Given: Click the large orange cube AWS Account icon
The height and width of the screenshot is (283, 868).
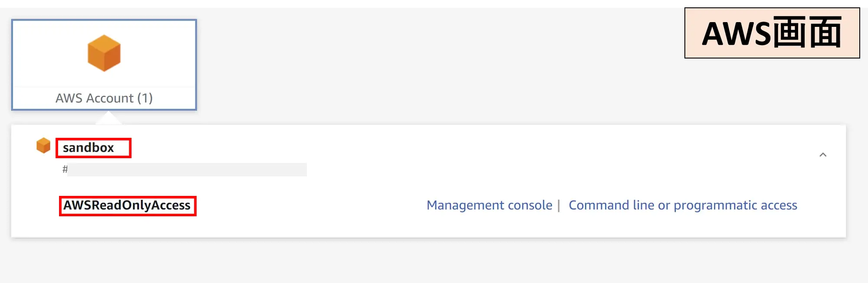Looking at the screenshot, I should pyautogui.click(x=104, y=53).
